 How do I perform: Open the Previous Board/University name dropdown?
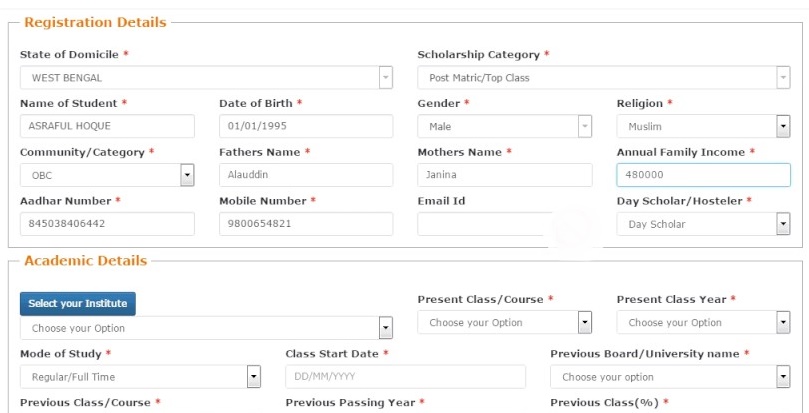[670, 377]
